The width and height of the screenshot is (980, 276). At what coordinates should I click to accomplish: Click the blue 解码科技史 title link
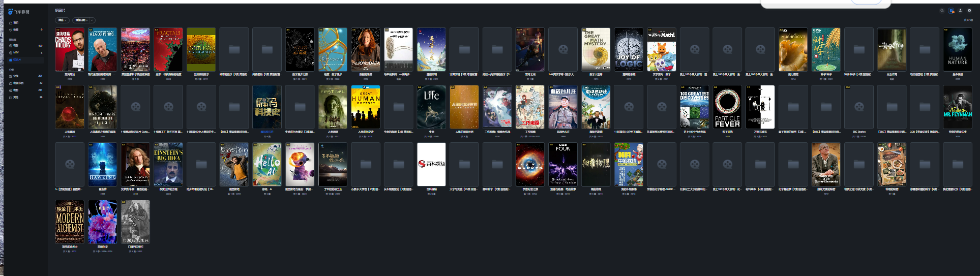click(267, 132)
